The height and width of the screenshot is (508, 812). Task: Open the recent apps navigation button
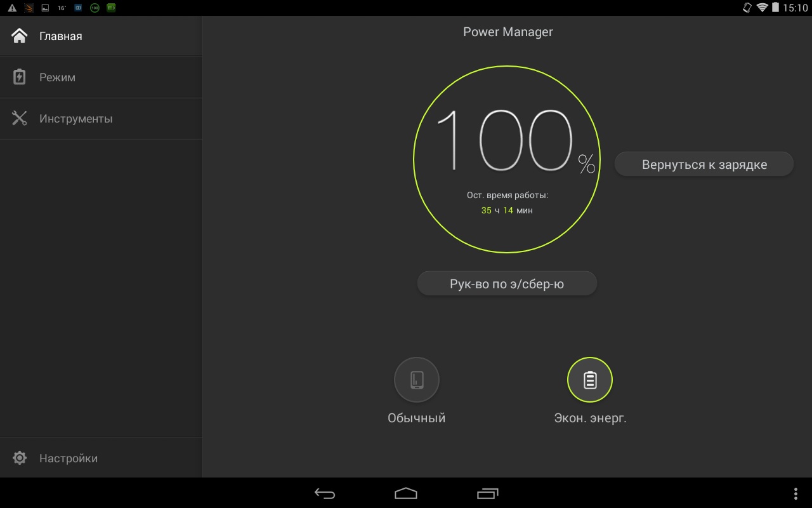coord(487,493)
